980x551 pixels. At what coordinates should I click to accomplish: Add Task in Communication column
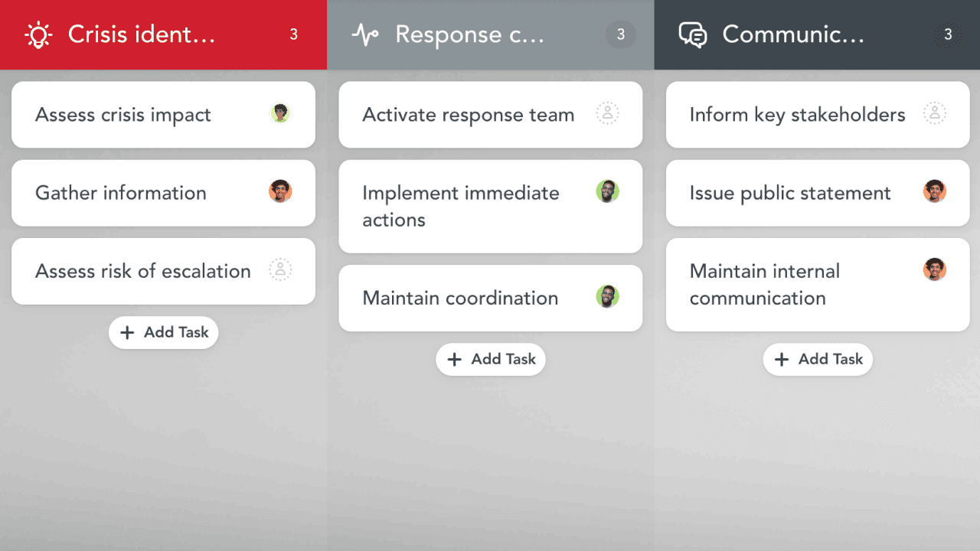818,359
